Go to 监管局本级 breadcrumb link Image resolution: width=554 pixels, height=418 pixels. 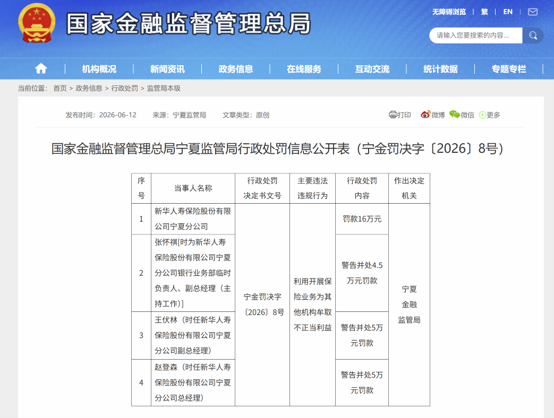click(x=164, y=88)
